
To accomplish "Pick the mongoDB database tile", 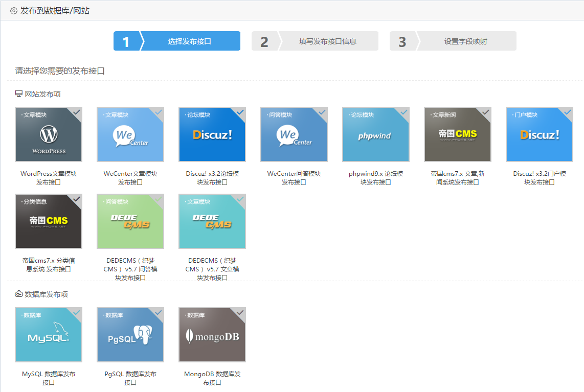I will tap(212, 335).
